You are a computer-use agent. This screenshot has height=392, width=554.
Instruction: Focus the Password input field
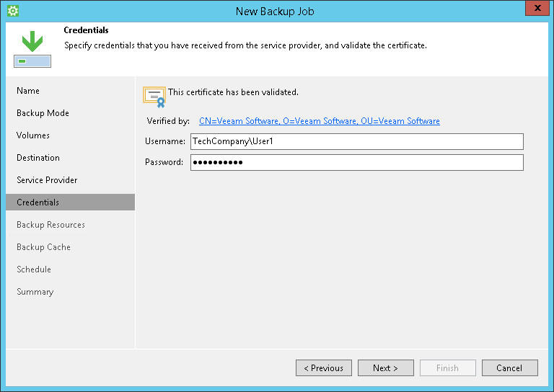click(356, 162)
